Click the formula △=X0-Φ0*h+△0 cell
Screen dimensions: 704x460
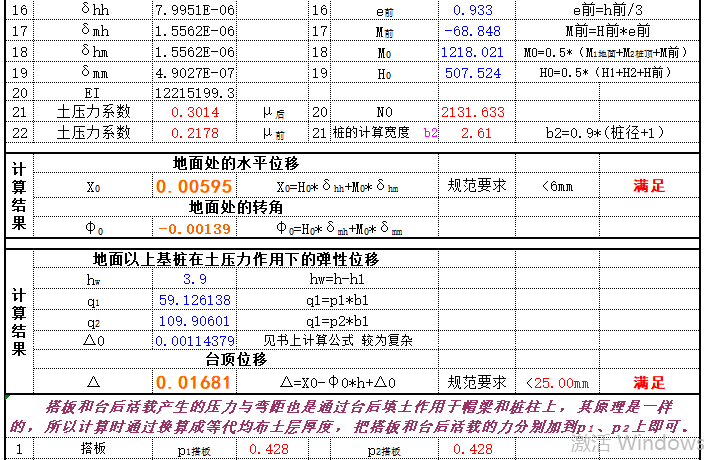pos(337,382)
